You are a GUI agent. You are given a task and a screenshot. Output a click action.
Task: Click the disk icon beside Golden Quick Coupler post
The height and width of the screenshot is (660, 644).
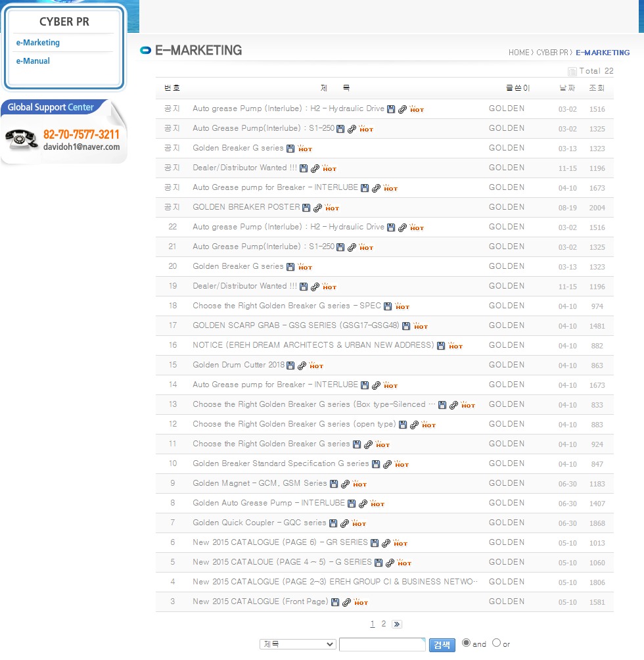click(x=333, y=523)
